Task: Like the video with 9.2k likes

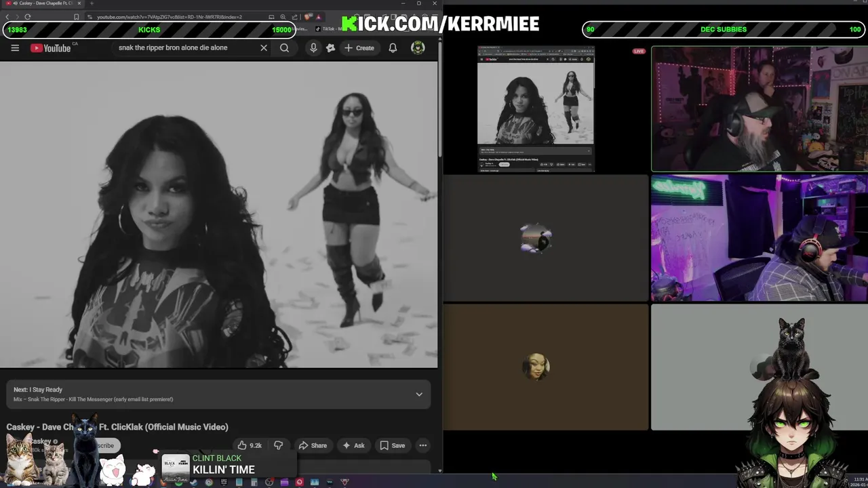Action: pyautogui.click(x=250, y=445)
